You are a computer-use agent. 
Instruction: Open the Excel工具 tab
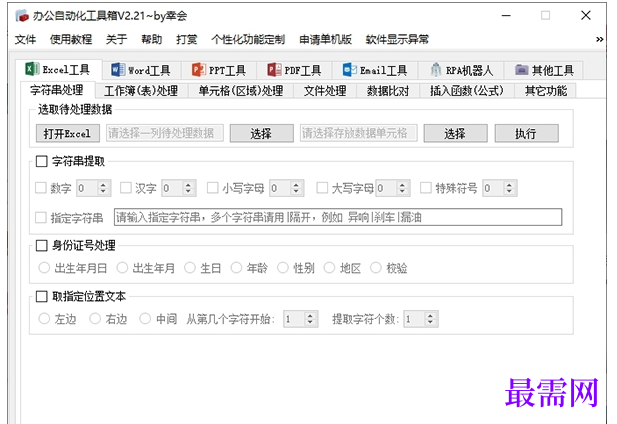58,70
